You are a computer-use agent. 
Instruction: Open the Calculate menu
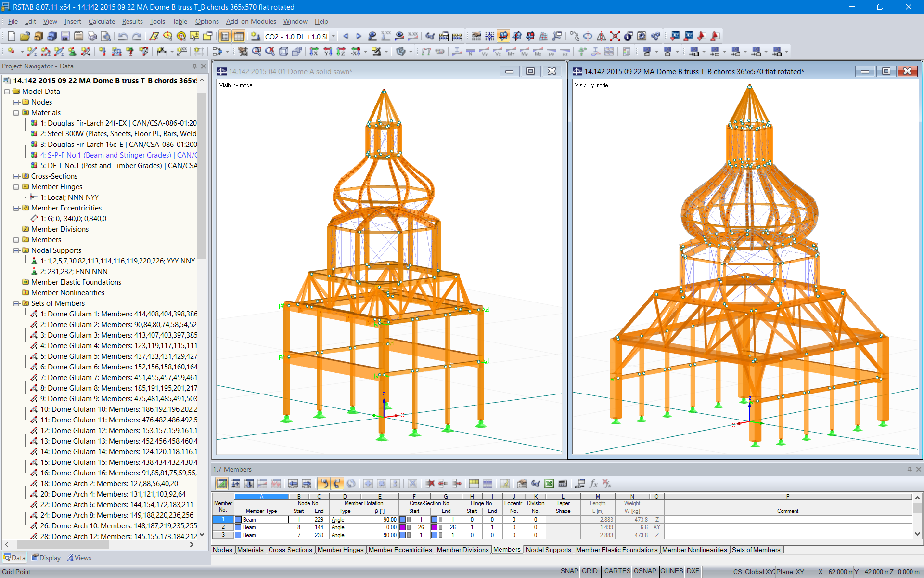point(102,21)
